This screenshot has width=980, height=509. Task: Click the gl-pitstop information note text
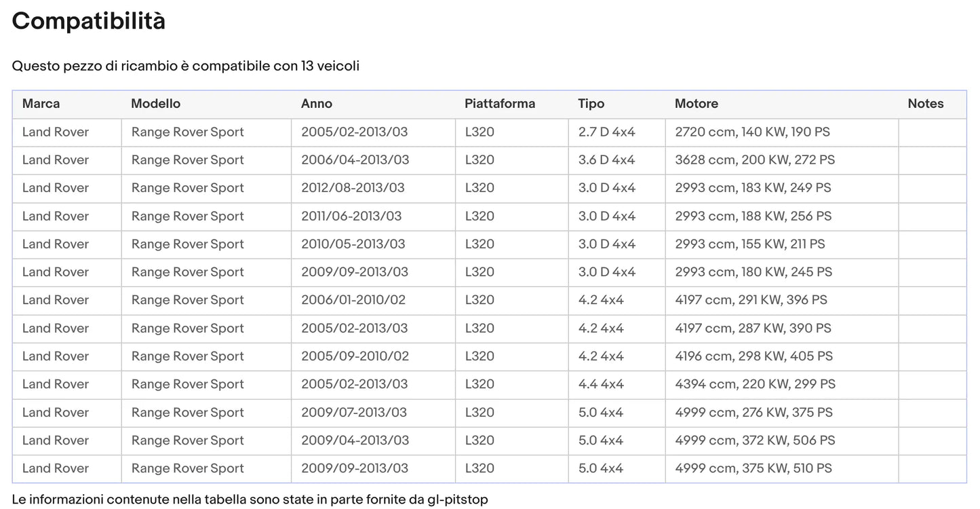(x=250, y=499)
